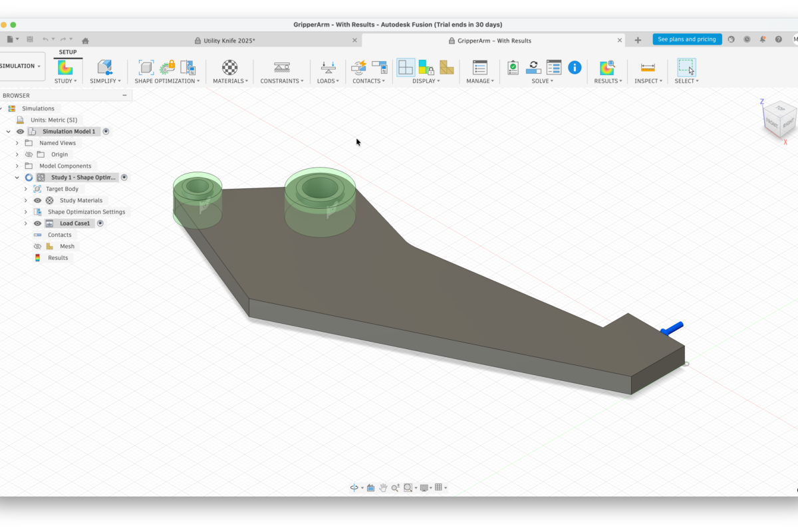Open the Results toolbar menu
This screenshot has height=532, width=798.
point(608,81)
